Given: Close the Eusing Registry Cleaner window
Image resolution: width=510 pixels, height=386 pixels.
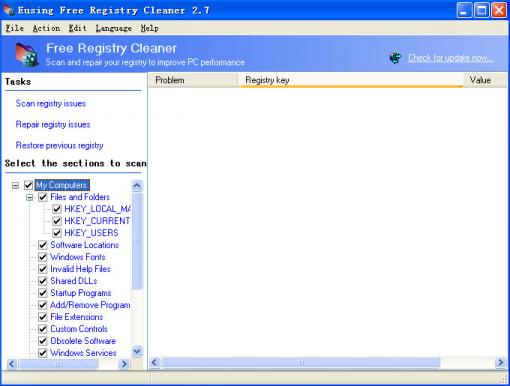Looking at the screenshot, I should point(499,10).
